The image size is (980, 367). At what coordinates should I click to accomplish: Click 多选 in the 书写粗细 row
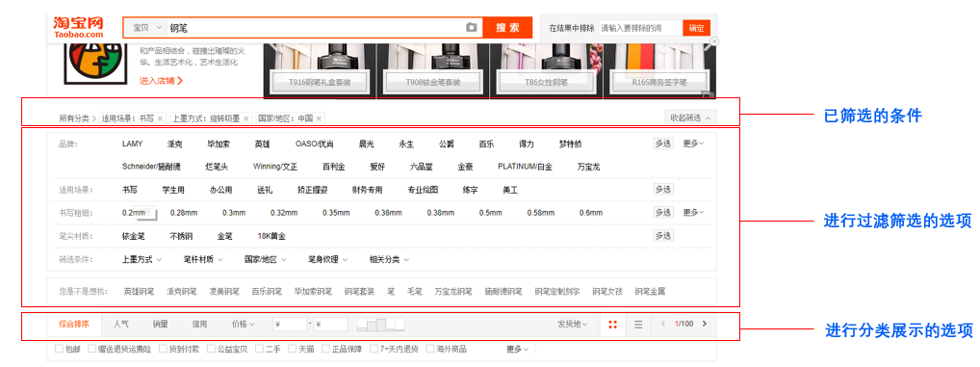(x=663, y=213)
